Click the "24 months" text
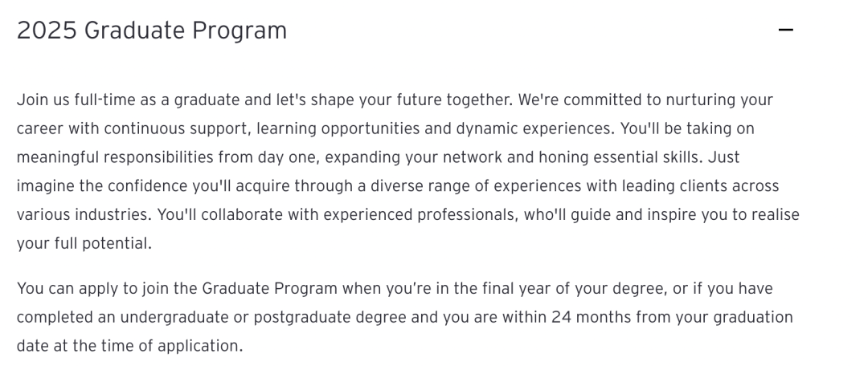The width and height of the screenshot is (868, 366). coord(592,317)
